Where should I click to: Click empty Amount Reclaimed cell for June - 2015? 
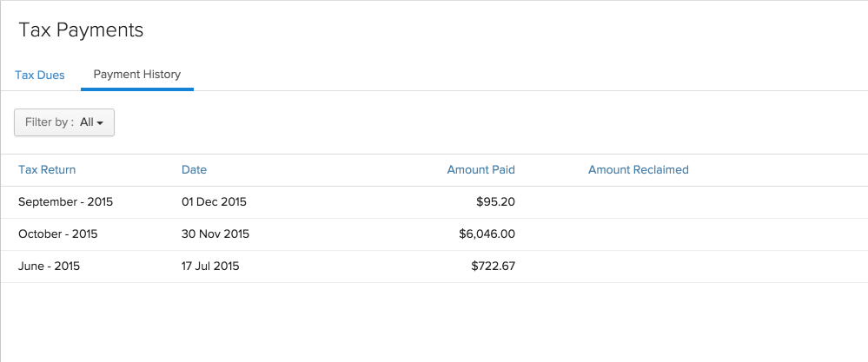click(x=638, y=267)
